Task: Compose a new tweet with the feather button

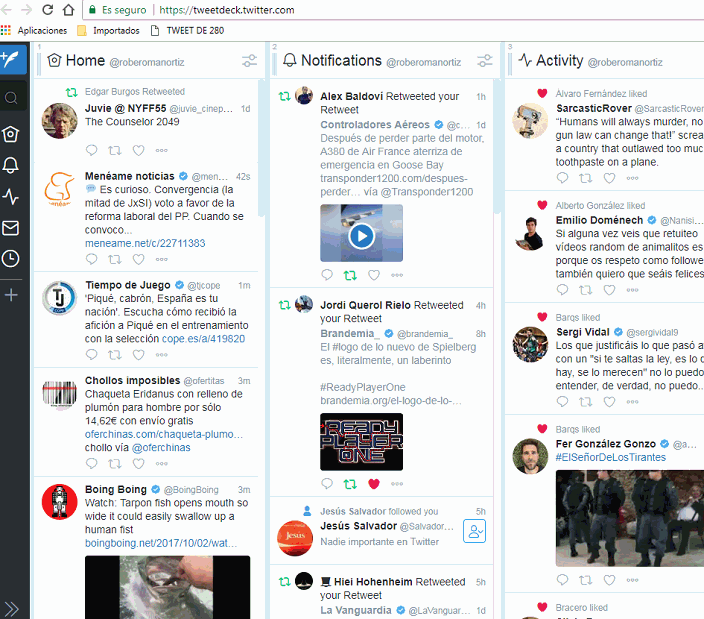Action: 12,59
